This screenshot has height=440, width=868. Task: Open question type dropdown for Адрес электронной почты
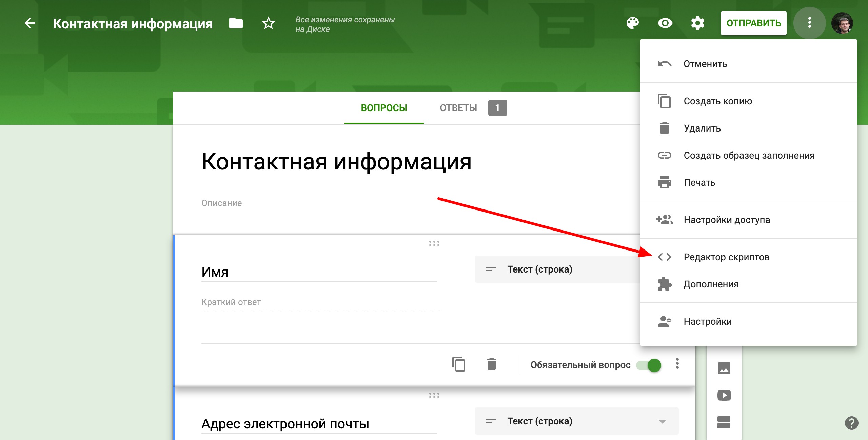coord(576,421)
